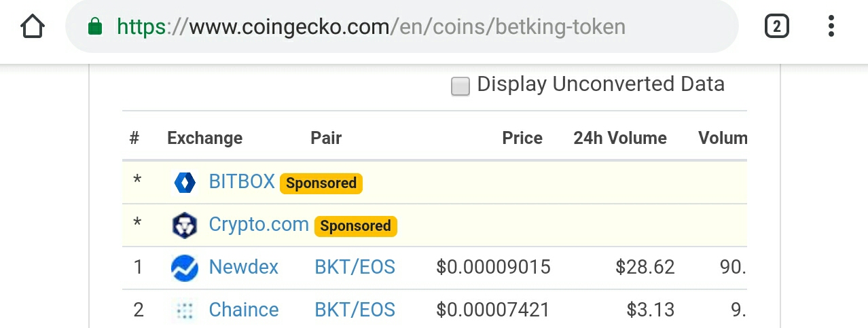Screen dimensions: 868x328
Task: Sort table by 24h Volume header
Action: pos(620,138)
